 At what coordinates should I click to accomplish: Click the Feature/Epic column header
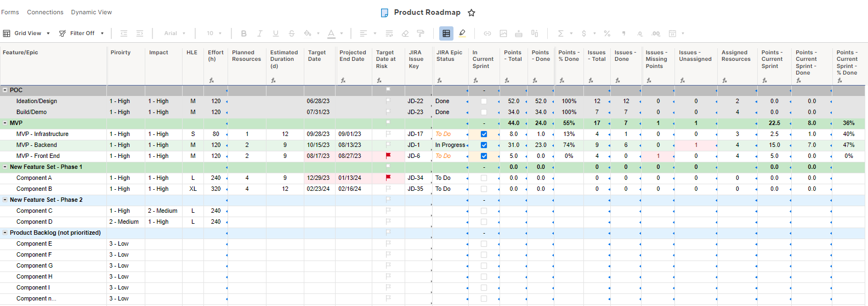[x=20, y=53]
